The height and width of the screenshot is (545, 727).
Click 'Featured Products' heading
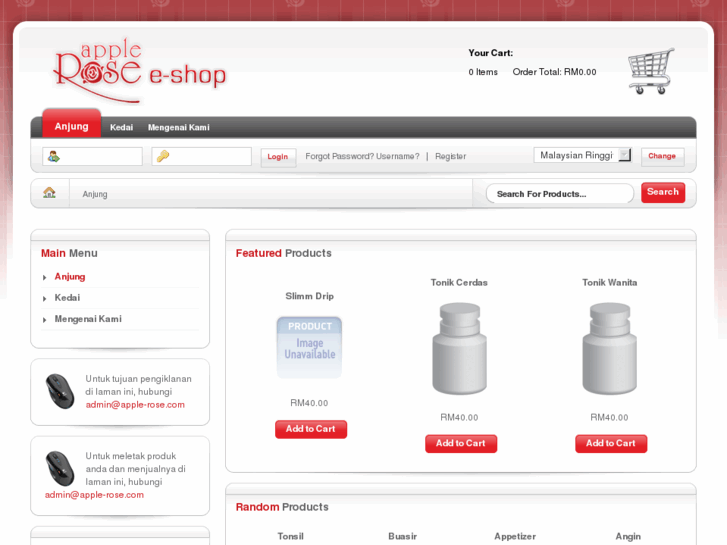pos(284,253)
